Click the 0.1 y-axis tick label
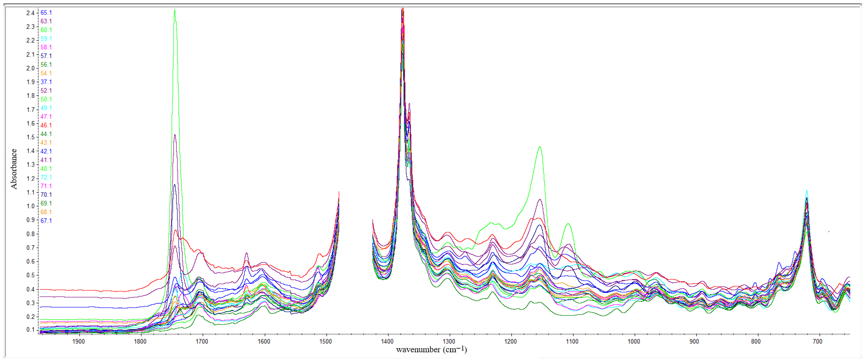Screen dimensions: 868x364 coord(30,330)
